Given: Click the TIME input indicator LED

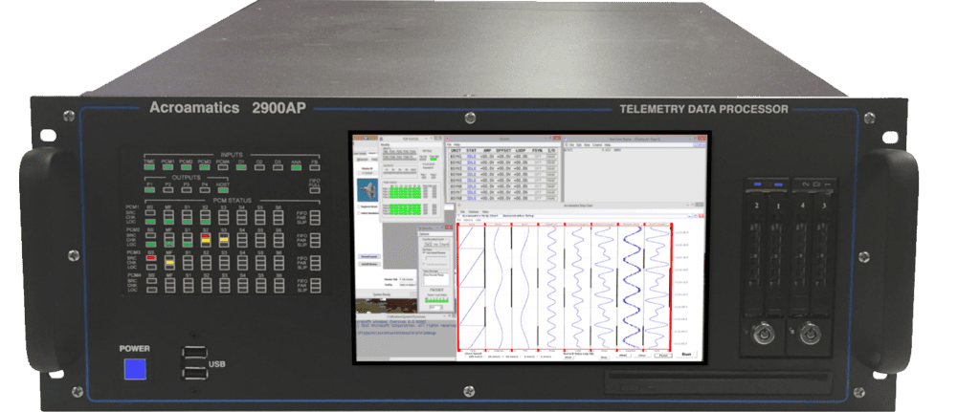Looking at the screenshot, I should click(149, 167).
